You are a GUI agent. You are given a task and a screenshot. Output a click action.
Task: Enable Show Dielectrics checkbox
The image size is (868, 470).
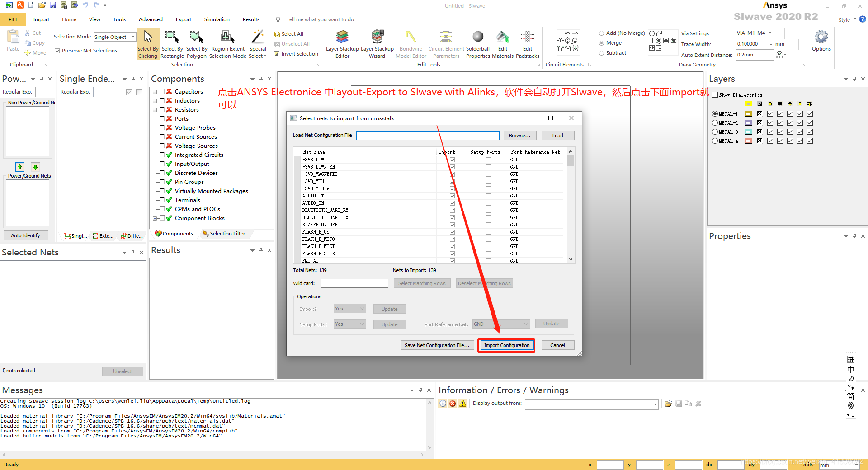[715, 95]
